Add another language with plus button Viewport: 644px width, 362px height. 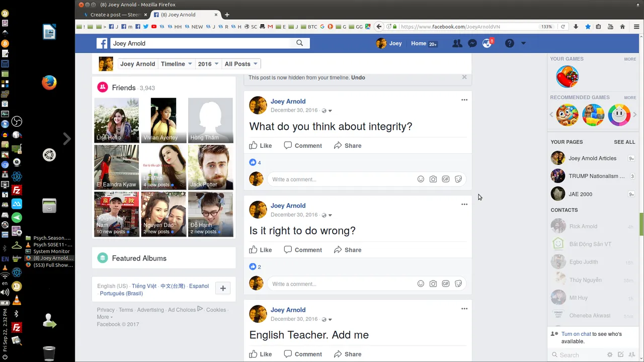click(223, 288)
